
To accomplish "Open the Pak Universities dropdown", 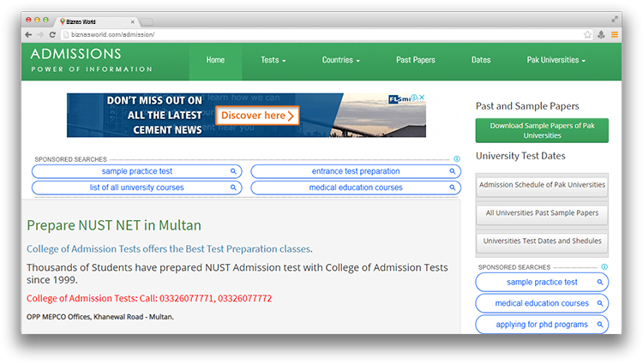I will 556,60.
